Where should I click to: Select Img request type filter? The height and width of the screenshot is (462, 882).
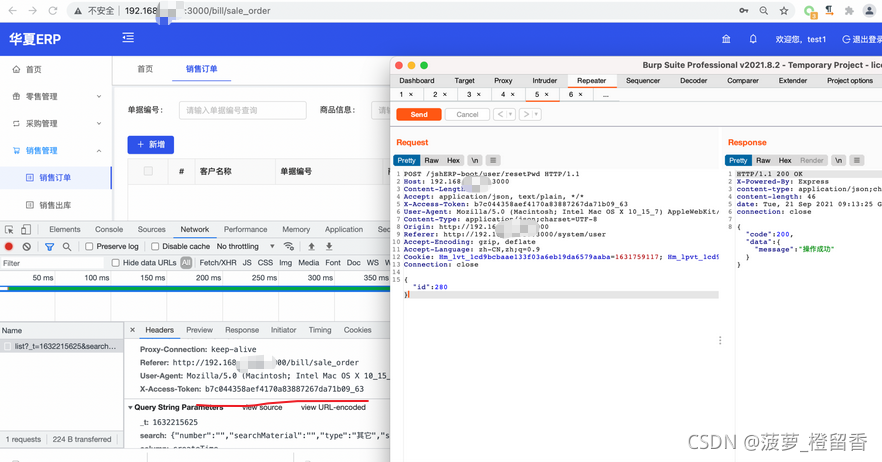coord(286,263)
